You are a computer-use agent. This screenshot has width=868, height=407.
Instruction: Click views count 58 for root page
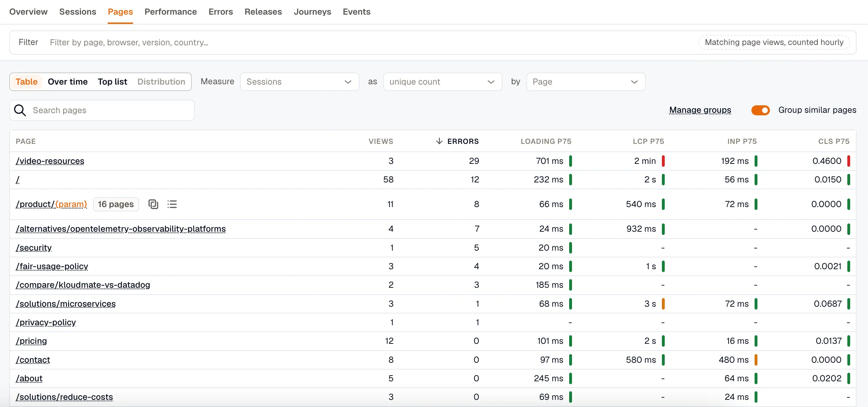[388, 180]
